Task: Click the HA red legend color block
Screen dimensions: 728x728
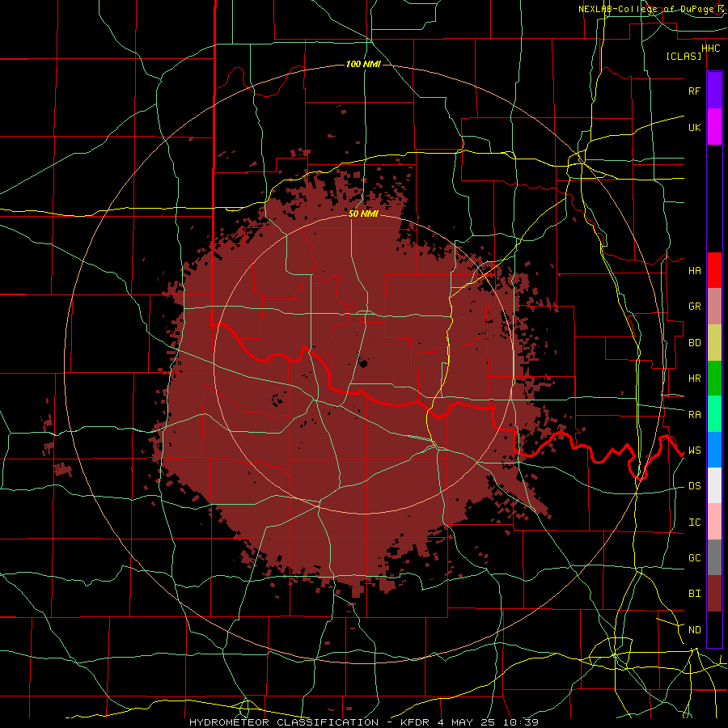Action: 714,270
